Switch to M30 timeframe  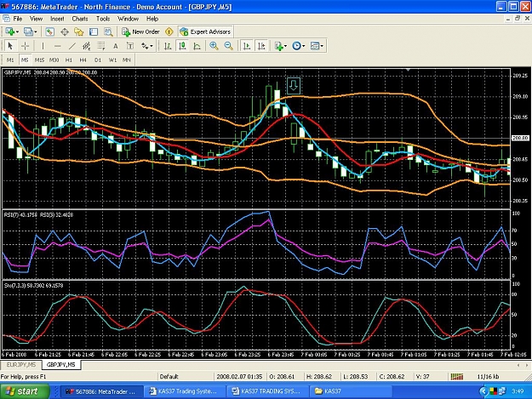[x=54, y=60]
